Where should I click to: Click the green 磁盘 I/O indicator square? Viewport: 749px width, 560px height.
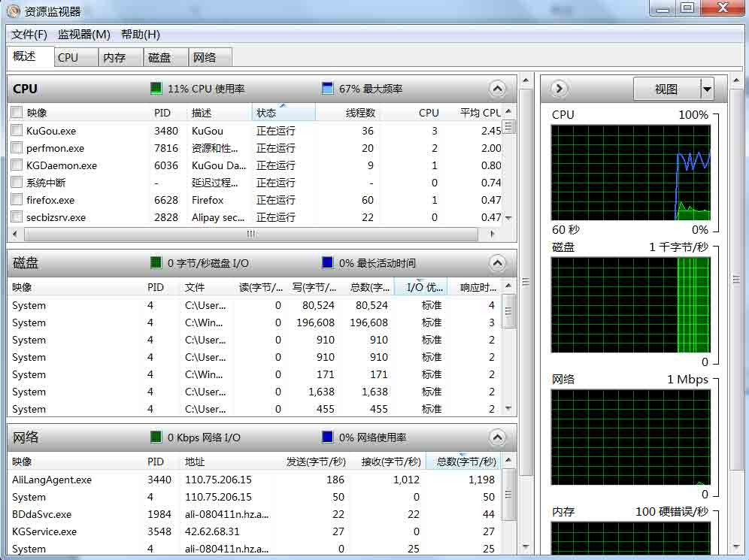pyautogui.click(x=156, y=263)
